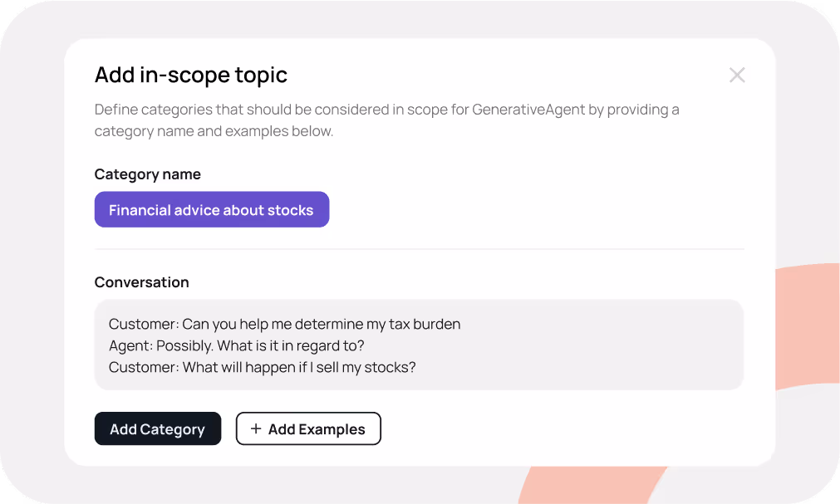The height and width of the screenshot is (504, 840).
Task: Click the plus icon on Add Examples
Action: 254,428
